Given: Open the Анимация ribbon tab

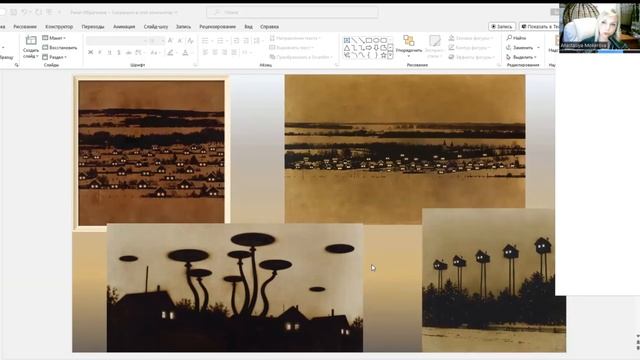Looking at the screenshot, I should point(124,27).
